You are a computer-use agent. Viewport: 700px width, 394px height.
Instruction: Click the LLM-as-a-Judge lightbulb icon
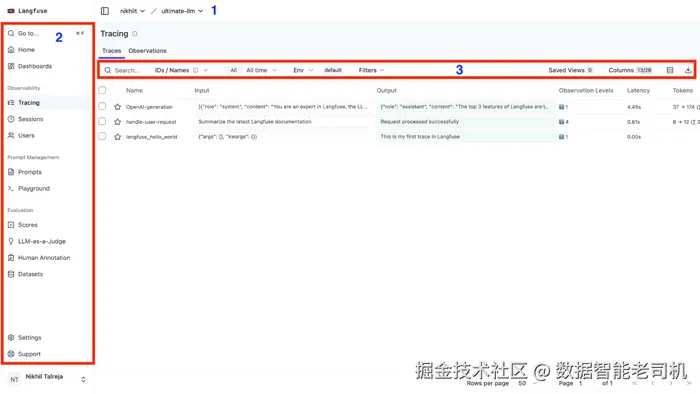[11, 241]
